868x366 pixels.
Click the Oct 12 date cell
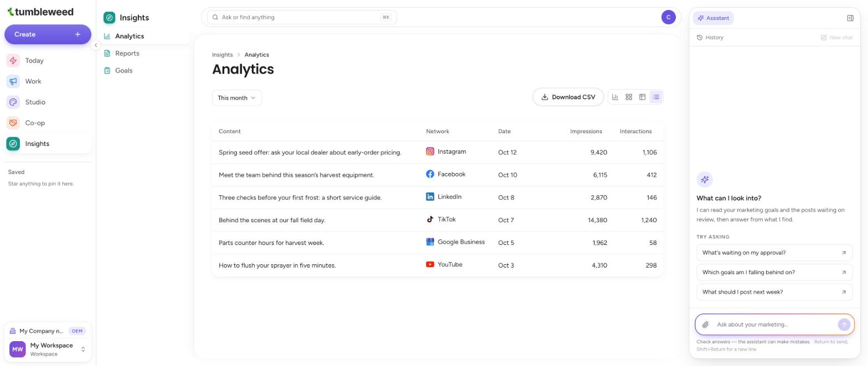507,153
